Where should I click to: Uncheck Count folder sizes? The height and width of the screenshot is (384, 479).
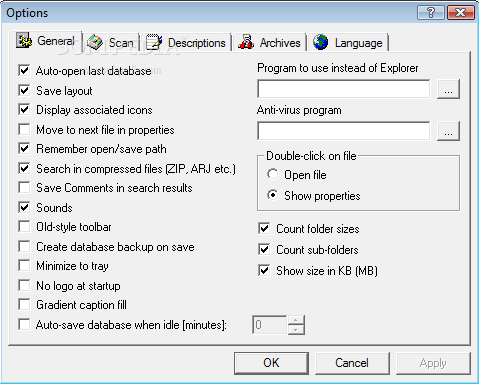[264, 229]
